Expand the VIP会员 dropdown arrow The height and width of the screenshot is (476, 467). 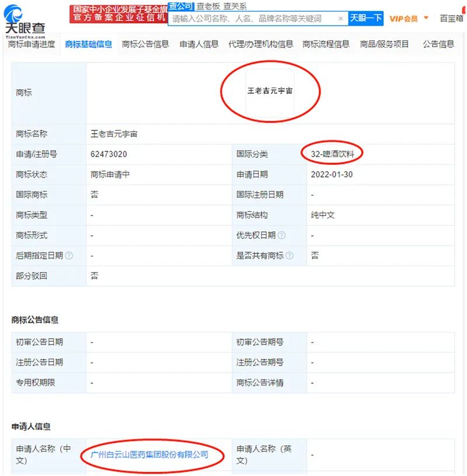click(426, 18)
